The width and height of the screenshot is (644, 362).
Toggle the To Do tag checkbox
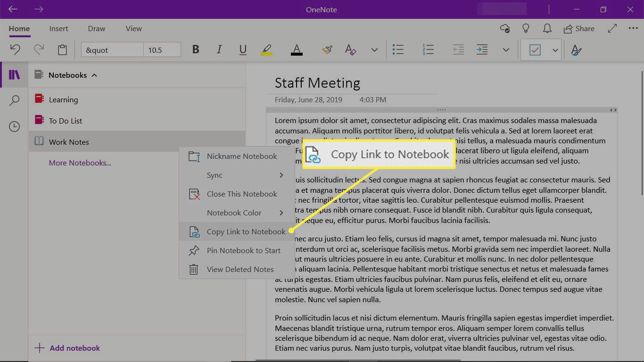tap(535, 50)
